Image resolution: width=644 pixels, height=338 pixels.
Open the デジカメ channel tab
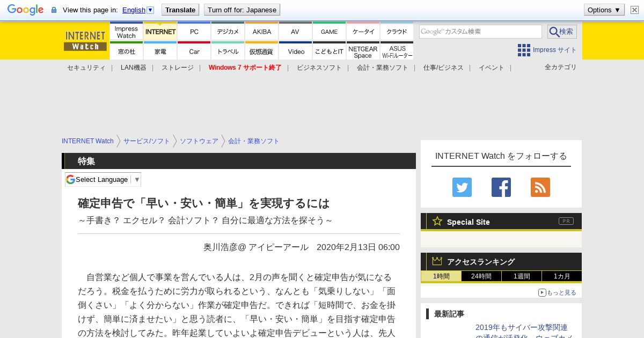(228, 32)
